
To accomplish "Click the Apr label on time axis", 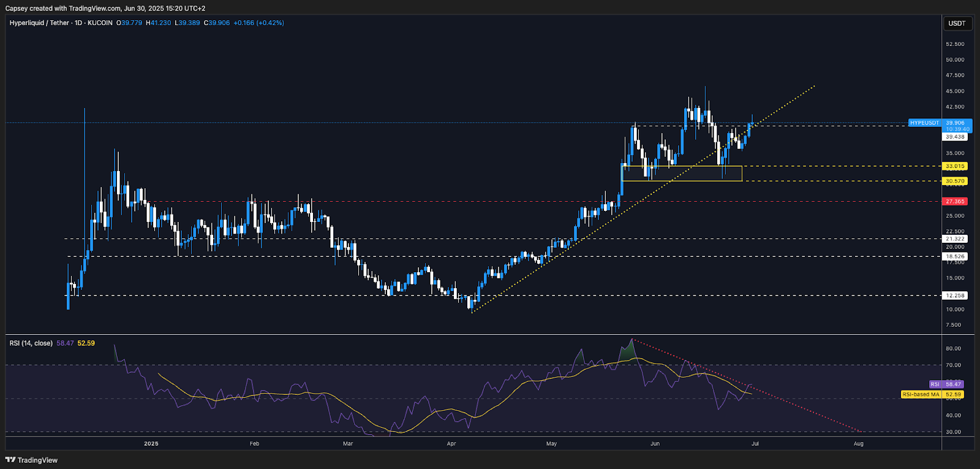I will [451, 443].
